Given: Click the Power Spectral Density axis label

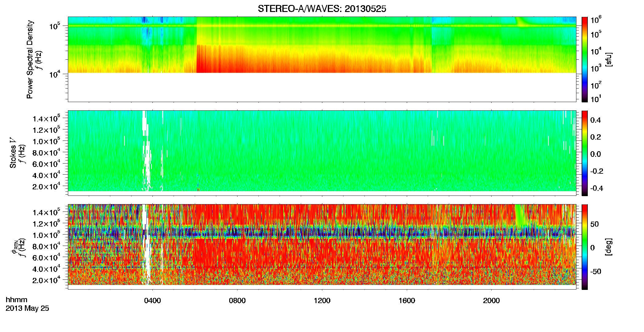Looking at the screenshot, I should pos(30,59).
